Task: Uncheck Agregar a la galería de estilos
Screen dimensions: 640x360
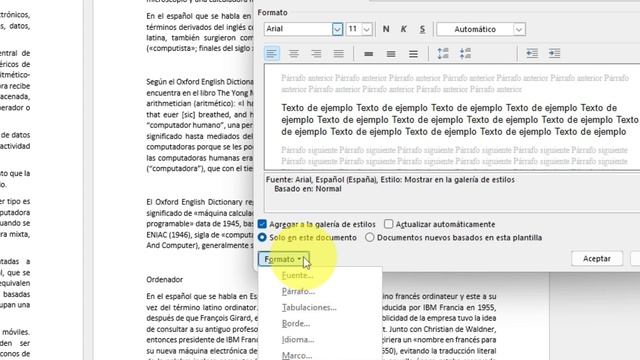Action: pos(262,224)
